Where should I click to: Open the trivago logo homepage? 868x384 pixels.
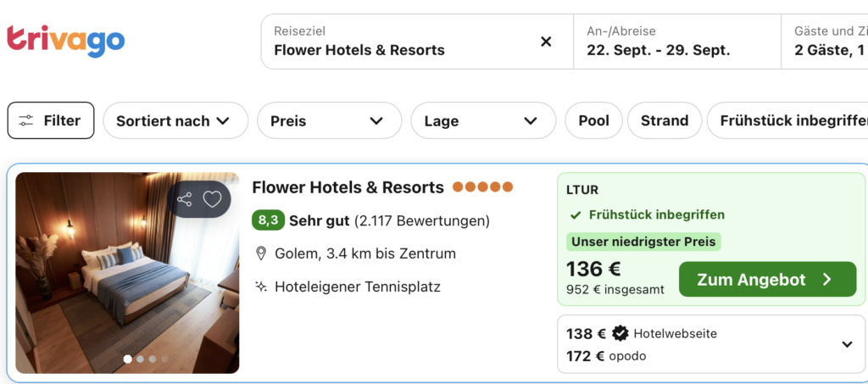coord(66,41)
